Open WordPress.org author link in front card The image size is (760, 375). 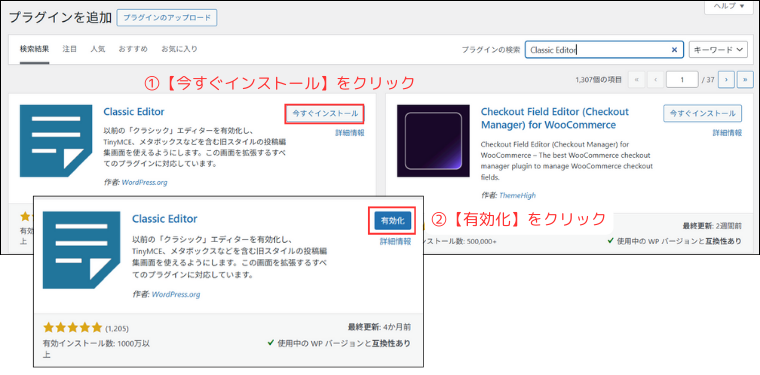175,294
